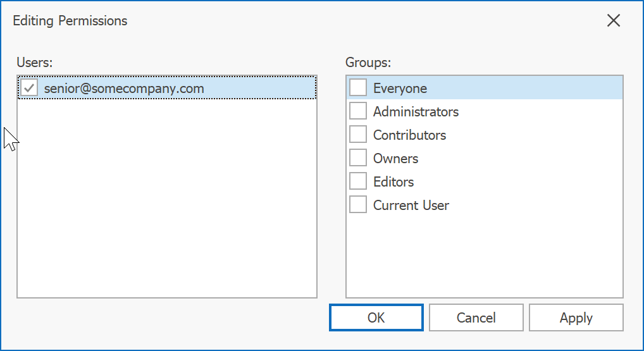
Task: Toggle the Owners group checkbox
Action: click(x=358, y=158)
